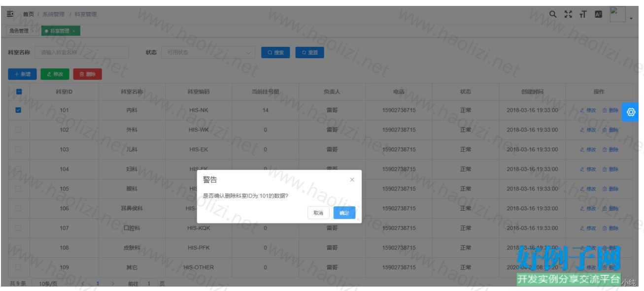The width and height of the screenshot is (644, 291).
Task: Open the font size adjustment icon
Action: click(x=583, y=14)
